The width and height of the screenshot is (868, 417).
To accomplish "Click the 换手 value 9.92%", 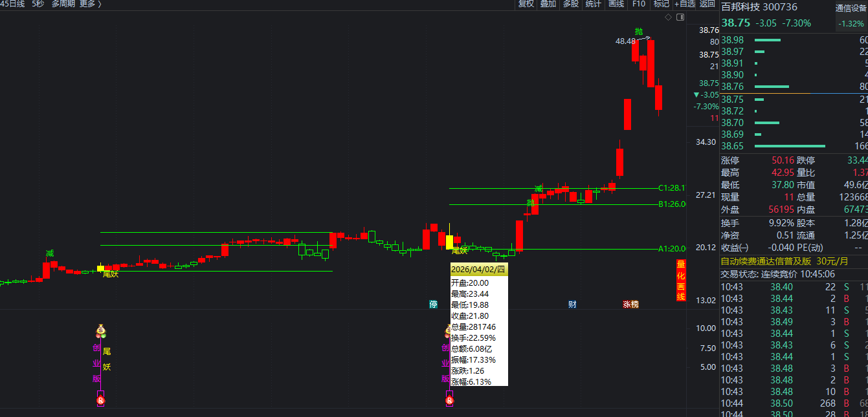I will (781, 223).
